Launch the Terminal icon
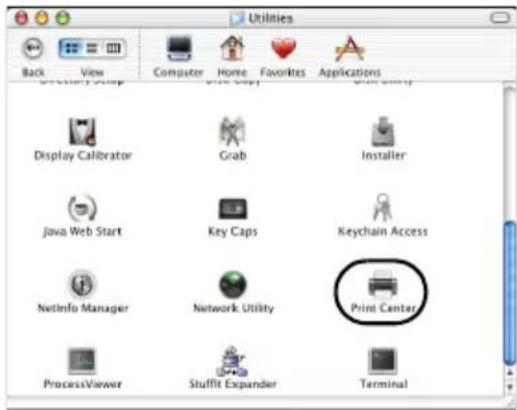The height and width of the screenshot is (410, 517). (x=383, y=361)
